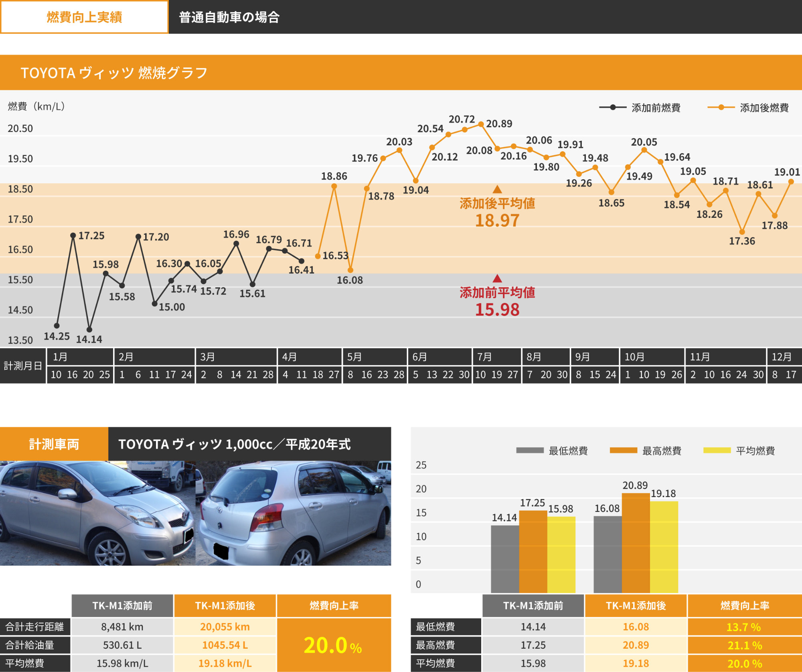This screenshot has height=672, width=802.
Task: Click the 17.36 orange data point
Action: [742, 232]
